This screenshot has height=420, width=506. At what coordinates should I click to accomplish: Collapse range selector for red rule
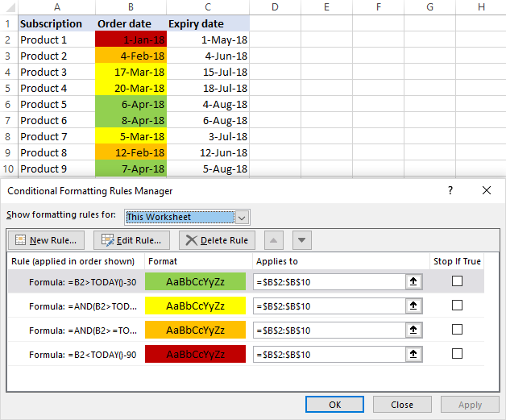tap(414, 354)
